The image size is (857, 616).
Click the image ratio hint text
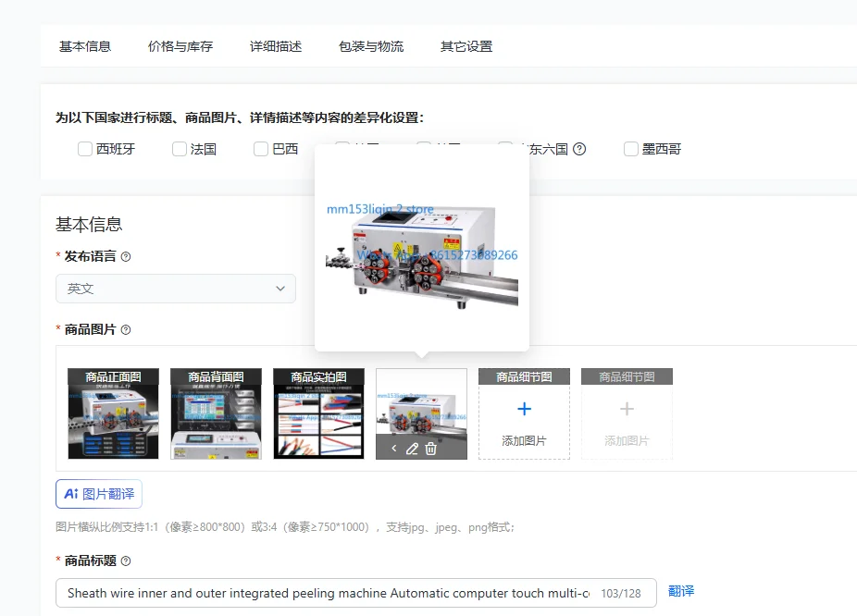(285, 527)
